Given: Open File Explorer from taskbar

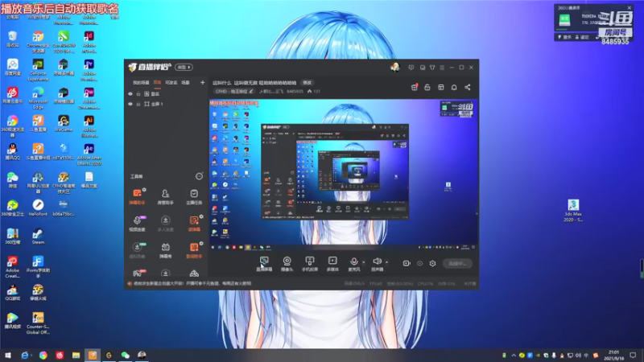Looking at the screenshot, I should pyautogui.click(x=76, y=356).
